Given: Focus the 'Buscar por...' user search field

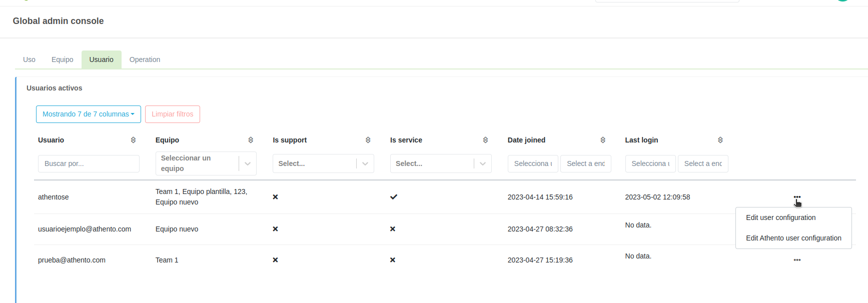Looking at the screenshot, I should tap(89, 163).
